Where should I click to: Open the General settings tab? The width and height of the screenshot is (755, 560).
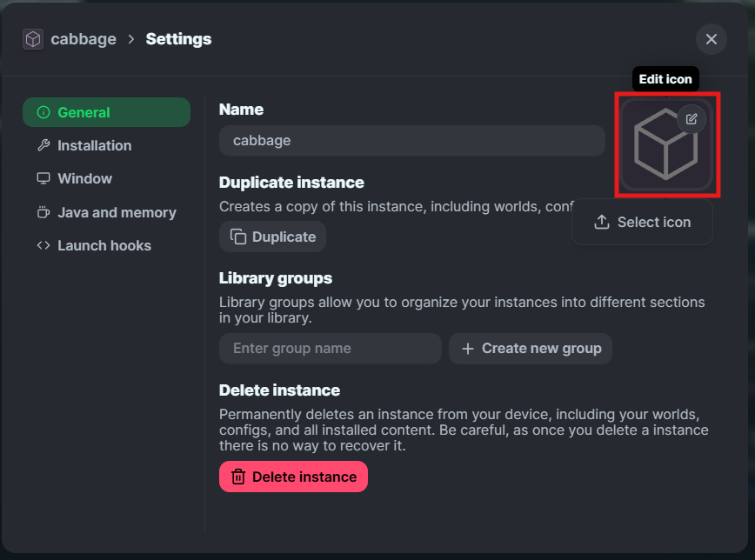(x=106, y=112)
